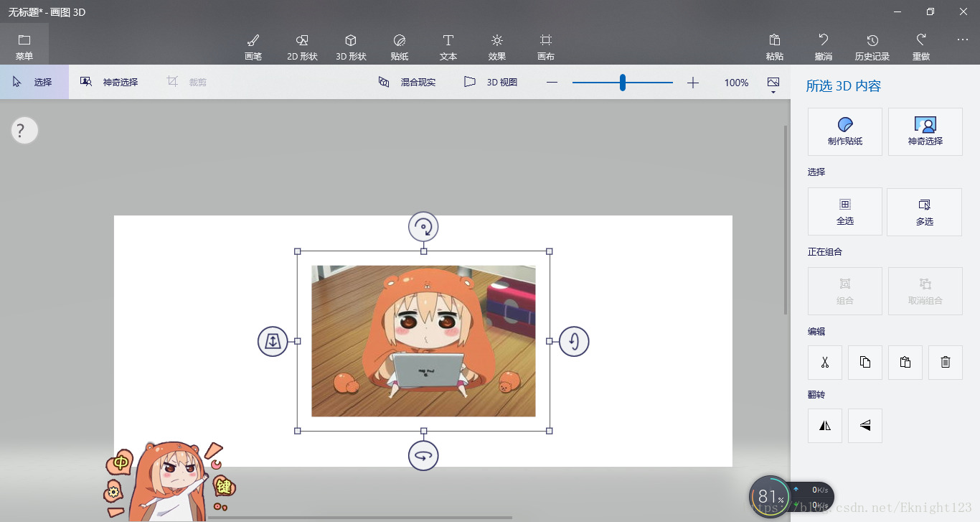Click the horizontal scrollbar under the canvas
The image size is (980, 522).
[x=359, y=518]
